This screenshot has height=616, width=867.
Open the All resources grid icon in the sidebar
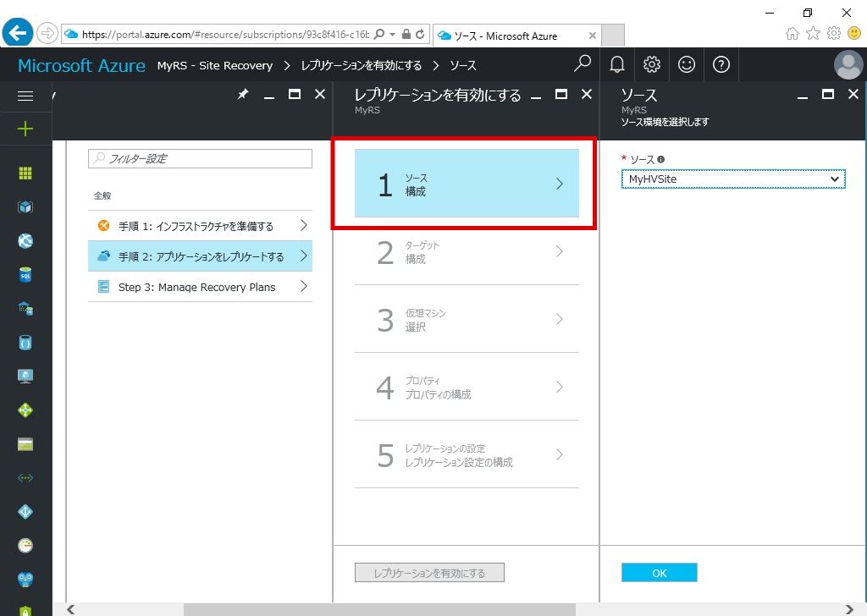(25, 173)
